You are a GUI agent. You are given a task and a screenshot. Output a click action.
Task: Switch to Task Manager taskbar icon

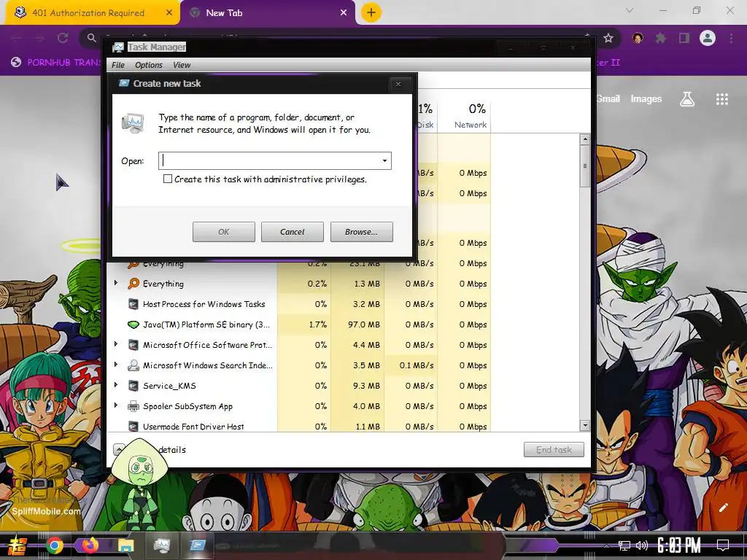point(161,545)
